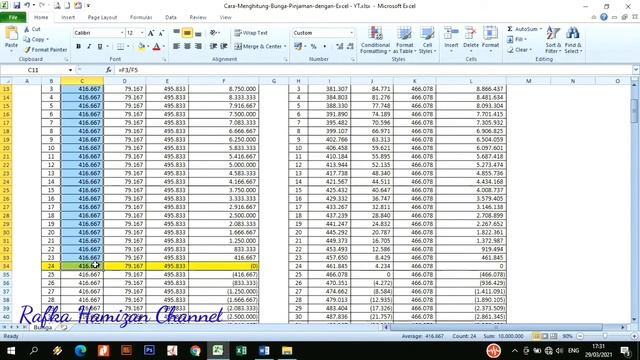This screenshot has width=640, height=360.
Task: Click the Decrease Font Size icon
Action: tap(161, 33)
